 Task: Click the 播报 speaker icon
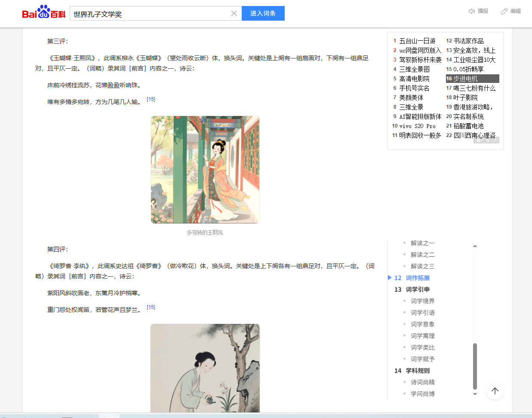(x=471, y=11)
